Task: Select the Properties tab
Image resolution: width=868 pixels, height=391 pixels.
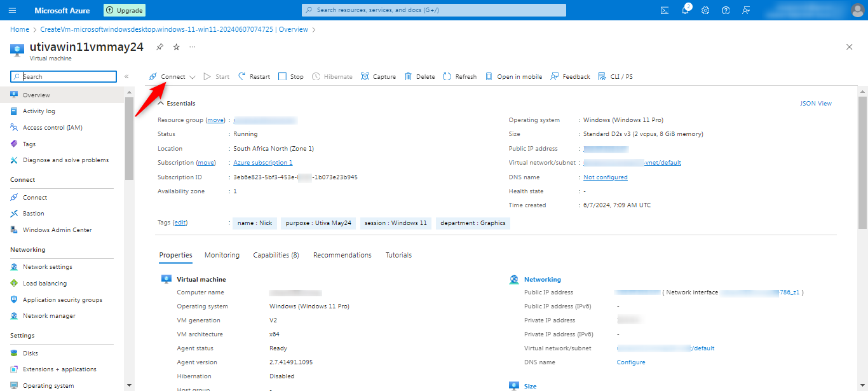Action: 175,255
